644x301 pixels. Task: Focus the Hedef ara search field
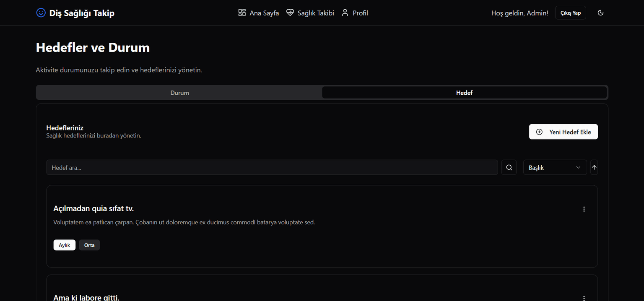tap(272, 167)
